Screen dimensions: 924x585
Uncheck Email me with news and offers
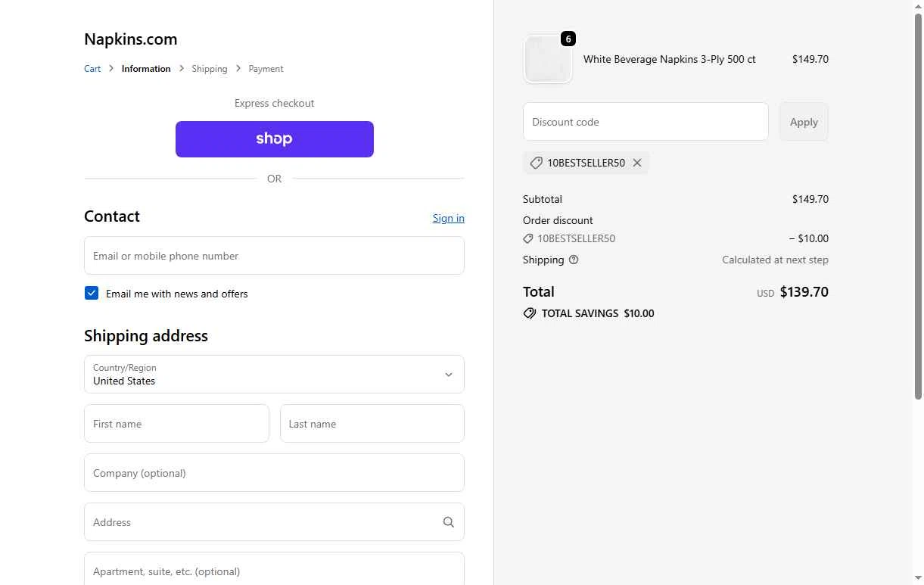92,293
